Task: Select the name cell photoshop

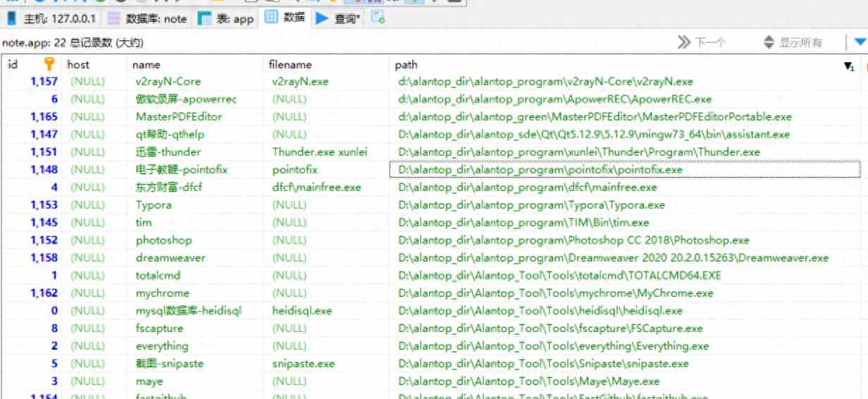Action: coord(163,240)
